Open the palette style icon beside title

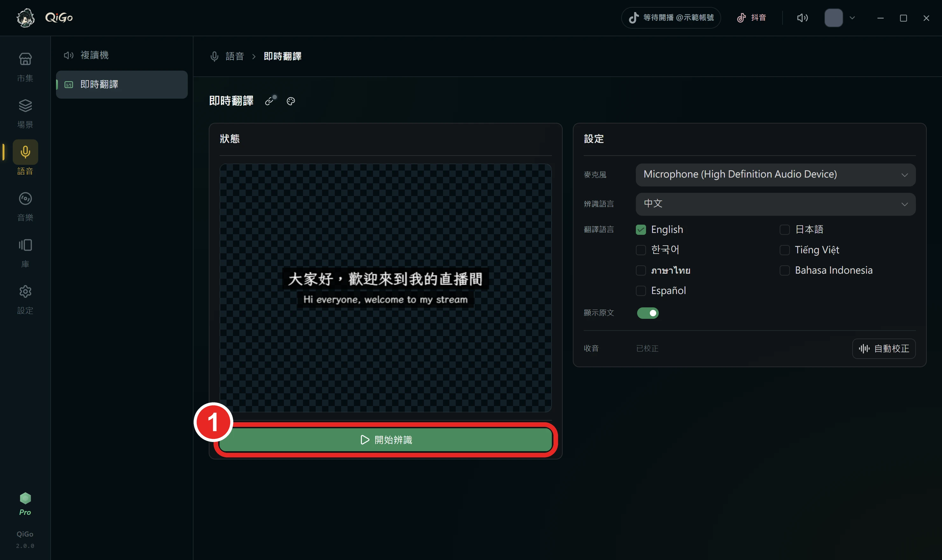pyautogui.click(x=291, y=101)
